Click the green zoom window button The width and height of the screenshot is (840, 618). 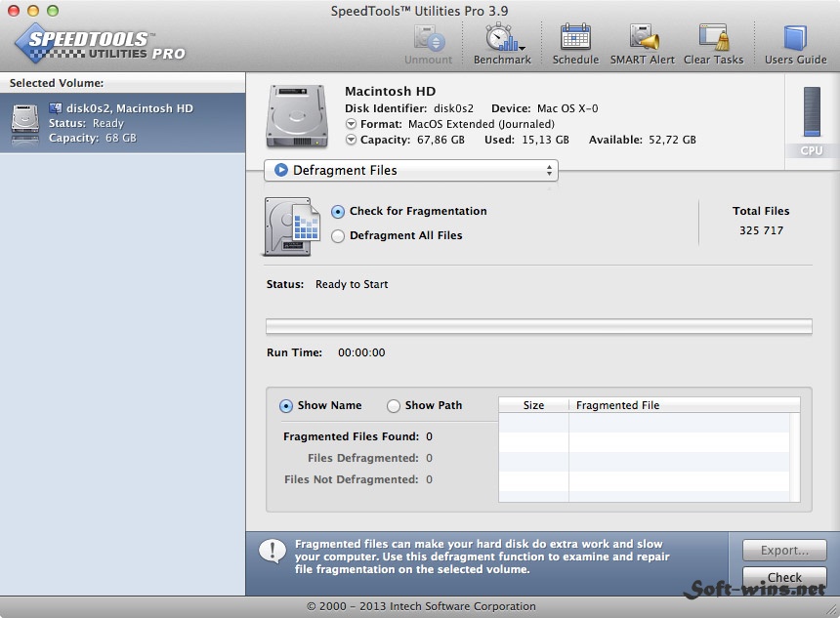(x=52, y=11)
